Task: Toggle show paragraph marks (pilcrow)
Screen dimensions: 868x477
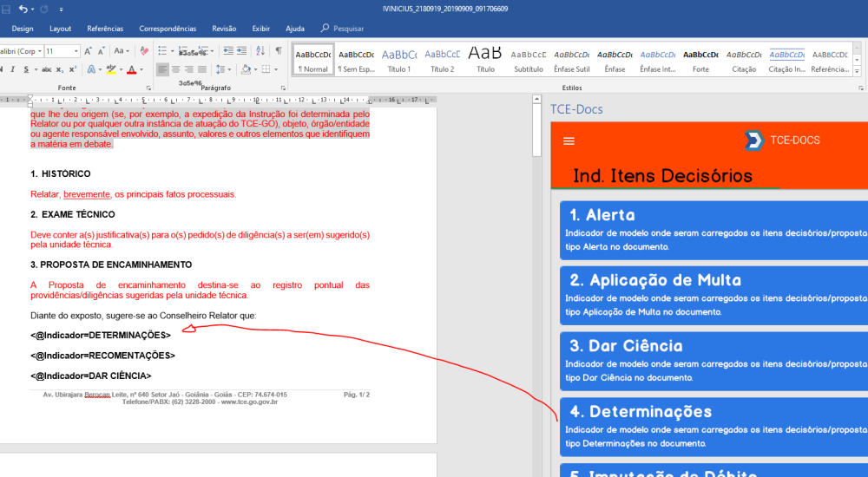Action: coord(279,51)
